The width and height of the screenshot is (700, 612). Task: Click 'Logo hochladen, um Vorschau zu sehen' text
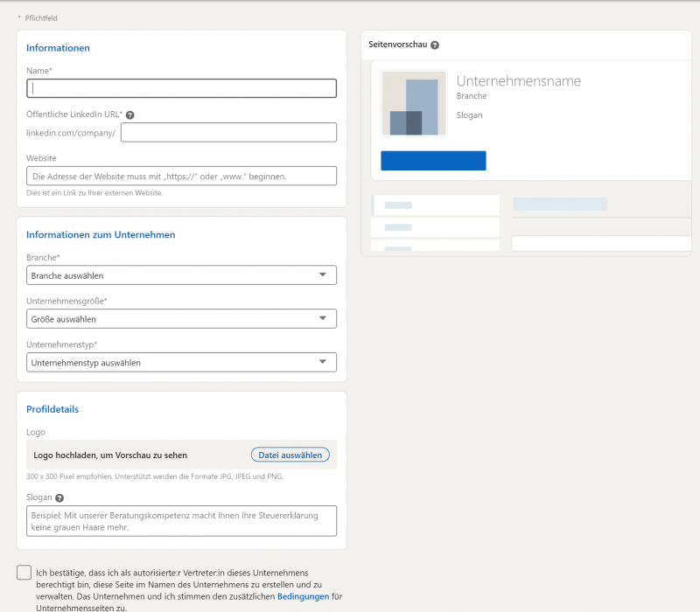tap(110, 456)
